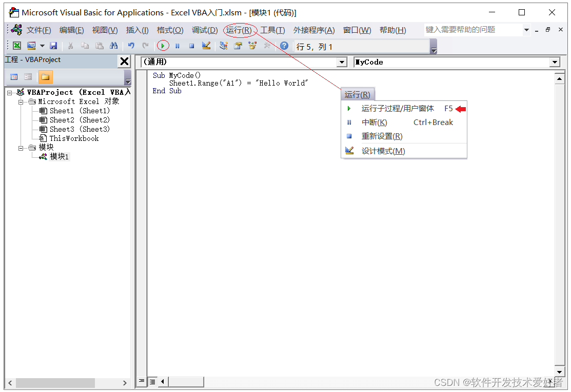Save the project with the floppy icon
Image resolution: width=571 pixels, height=392 pixels.
click(x=53, y=46)
